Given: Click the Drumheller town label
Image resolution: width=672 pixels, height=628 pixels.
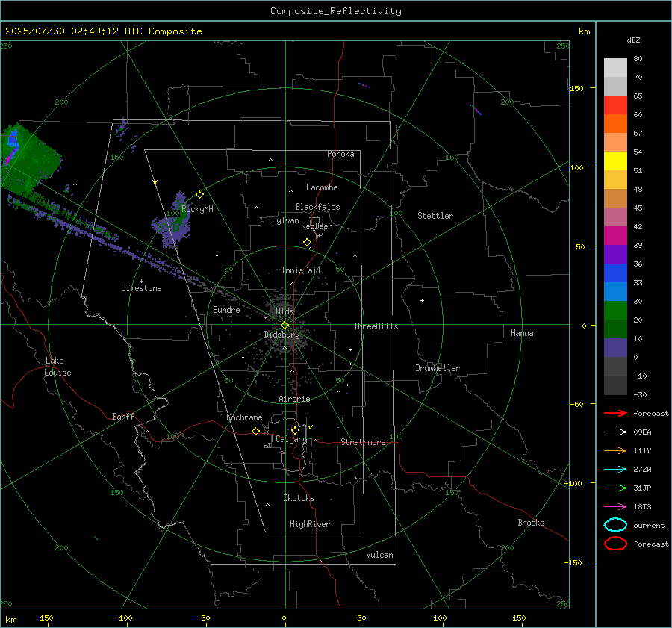Looking at the screenshot, I should (x=438, y=368).
